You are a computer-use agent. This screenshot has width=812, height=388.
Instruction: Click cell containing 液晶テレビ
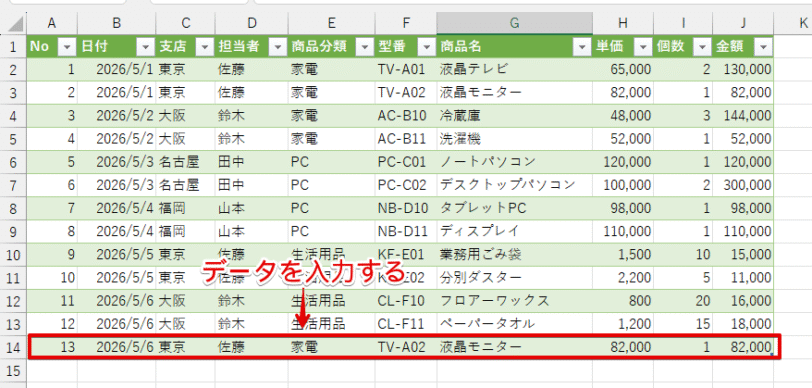[x=515, y=69]
